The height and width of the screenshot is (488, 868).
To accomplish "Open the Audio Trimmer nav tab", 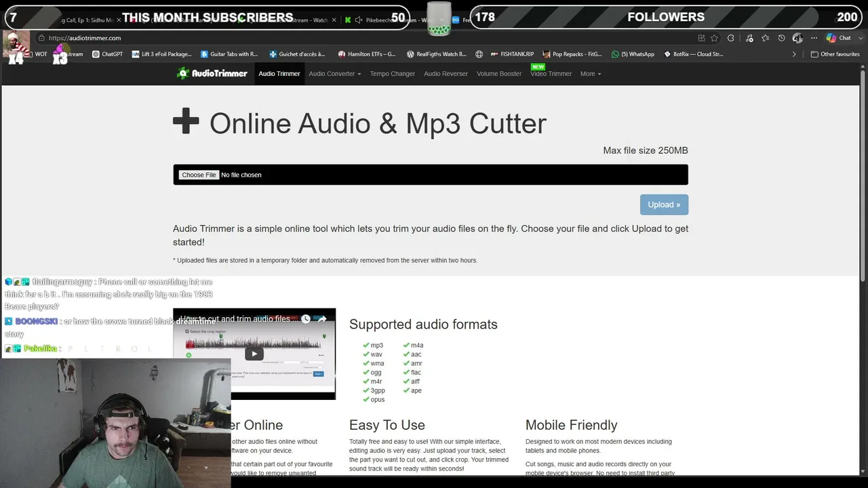I will click(279, 74).
